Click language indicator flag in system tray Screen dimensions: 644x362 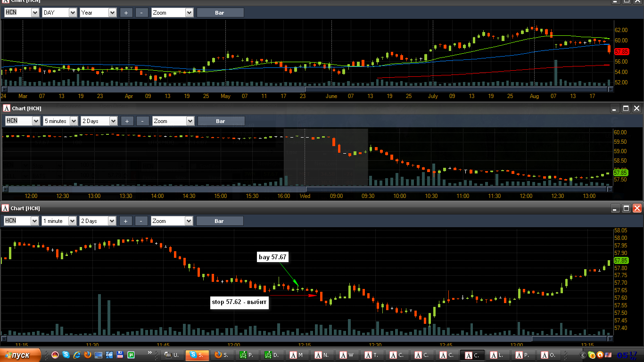point(608,355)
